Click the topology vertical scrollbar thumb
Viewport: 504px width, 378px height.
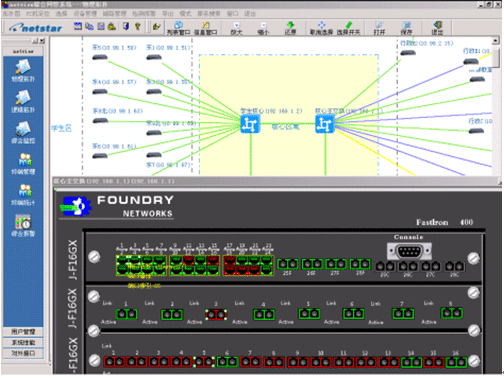coord(496,58)
